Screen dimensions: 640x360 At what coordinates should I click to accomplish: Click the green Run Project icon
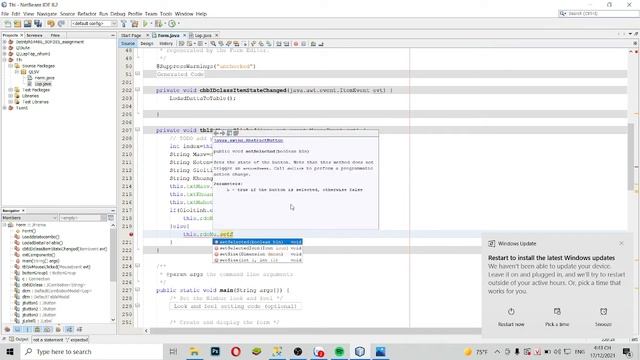pos(145,24)
